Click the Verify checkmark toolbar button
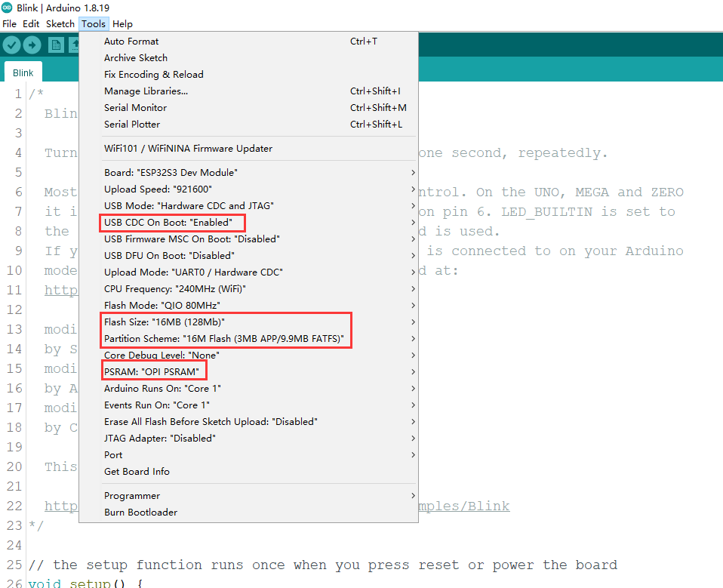 click(11, 45)
